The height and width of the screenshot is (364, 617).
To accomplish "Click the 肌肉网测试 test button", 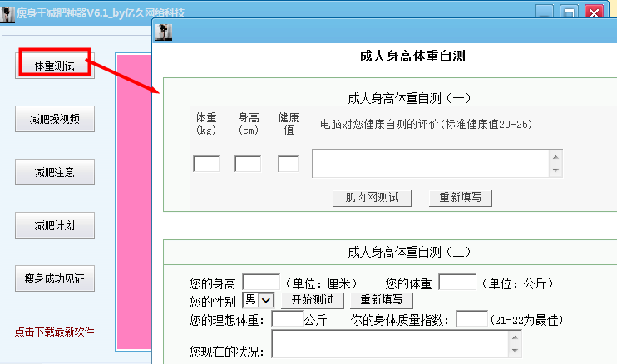I will pos(372,198).
